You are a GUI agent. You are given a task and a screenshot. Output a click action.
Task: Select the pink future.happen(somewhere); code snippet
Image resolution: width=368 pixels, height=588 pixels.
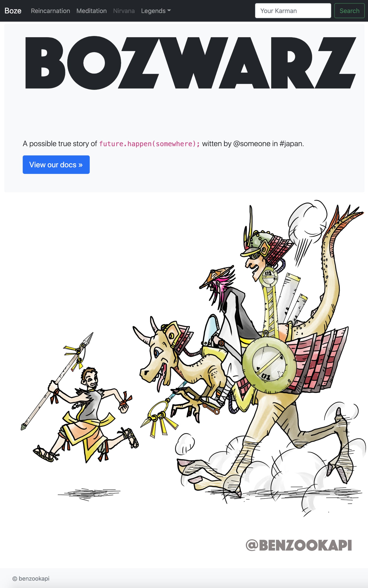[149, 144]
